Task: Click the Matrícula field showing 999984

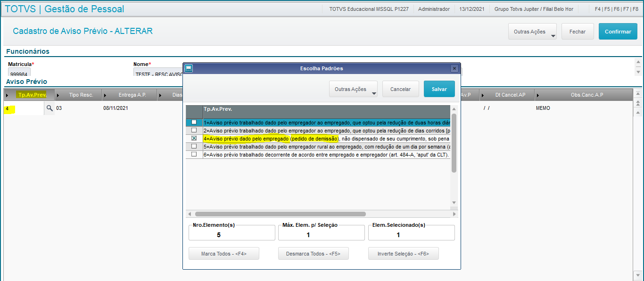Action: pyautogui.click(x=19, y=72)
